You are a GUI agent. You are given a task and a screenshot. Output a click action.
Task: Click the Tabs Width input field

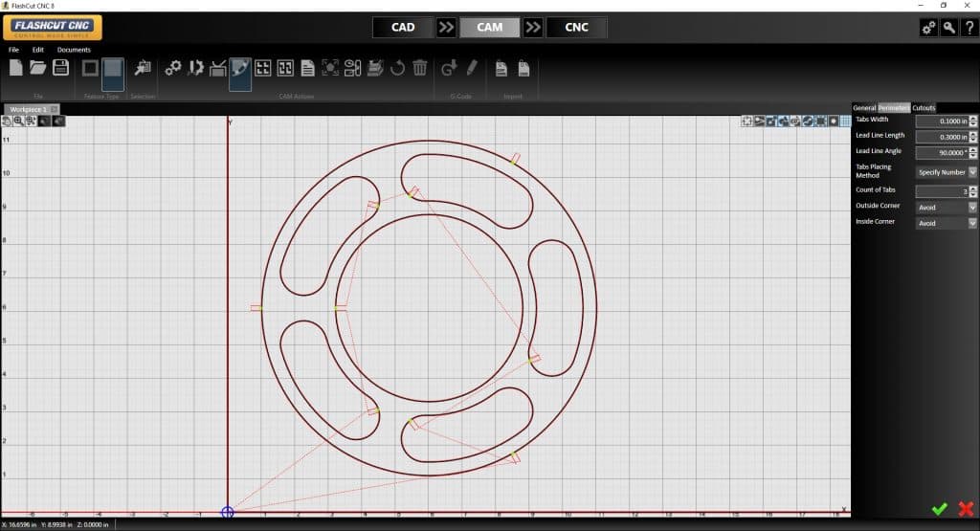[x=941, y=122]
